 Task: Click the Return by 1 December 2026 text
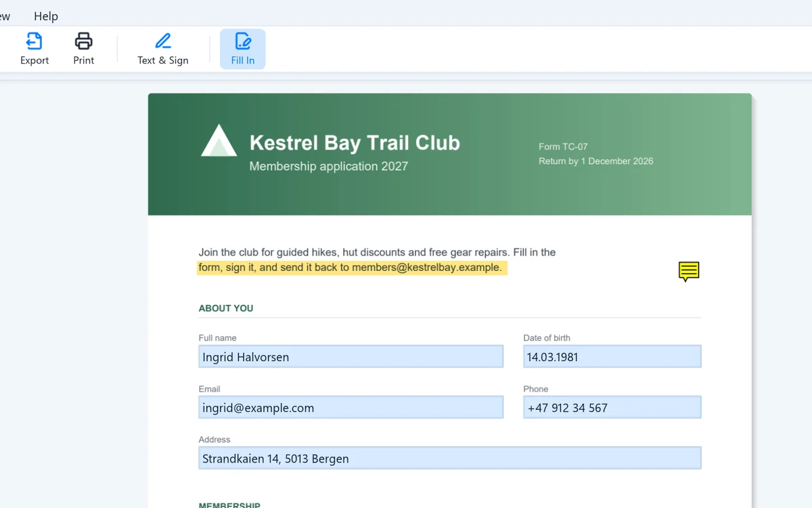coord(596,161)
